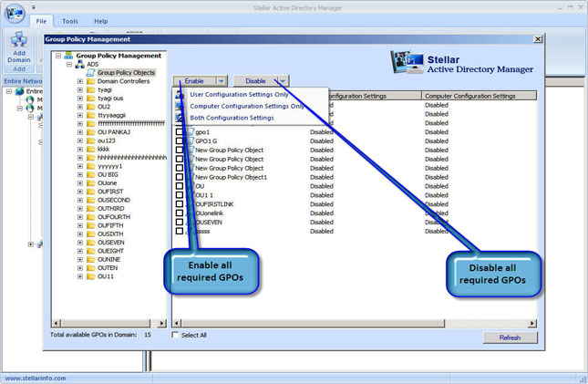Open the File ribbon tab
Image resolution: width=588 pixels, height=384 pixels.
pyautogui.click(x=41, y=21)
